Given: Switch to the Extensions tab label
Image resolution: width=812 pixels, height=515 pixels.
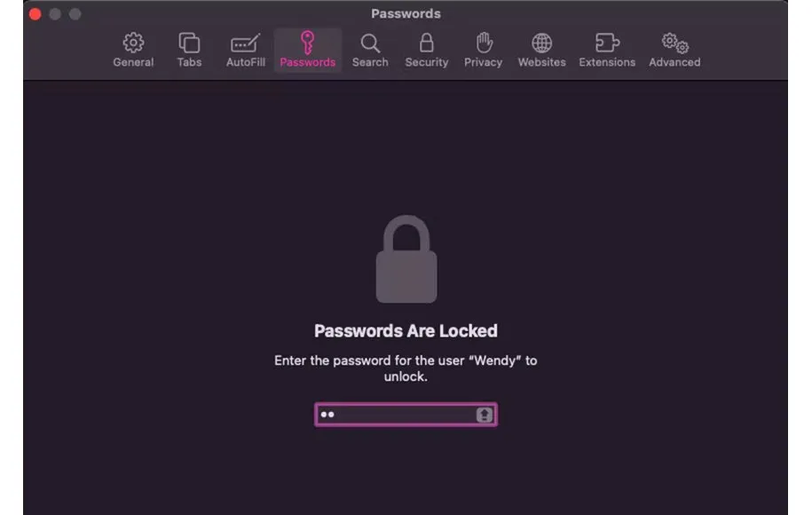Looking at the screenshot, I should click(607, 62).
